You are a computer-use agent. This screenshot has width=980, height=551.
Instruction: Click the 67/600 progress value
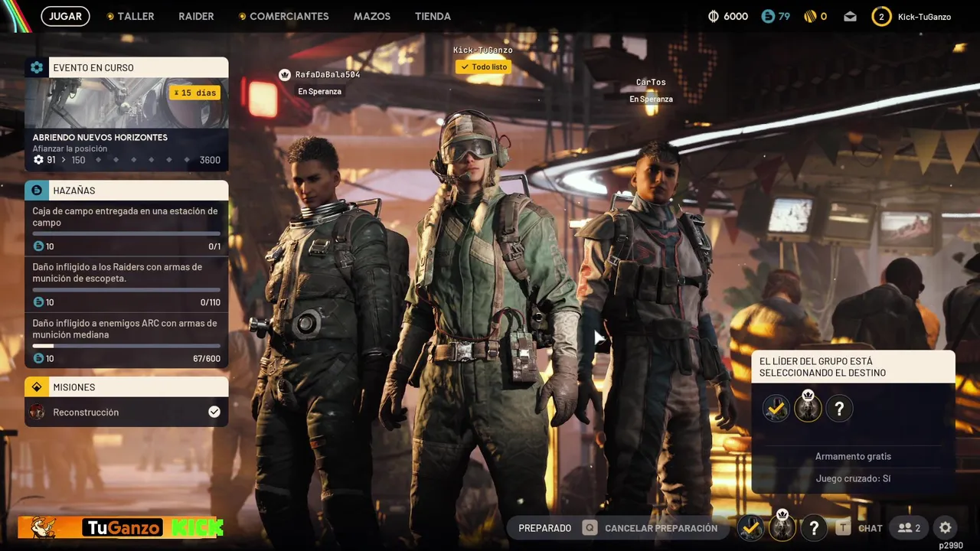pyautogui.click(x=206, y=359)
